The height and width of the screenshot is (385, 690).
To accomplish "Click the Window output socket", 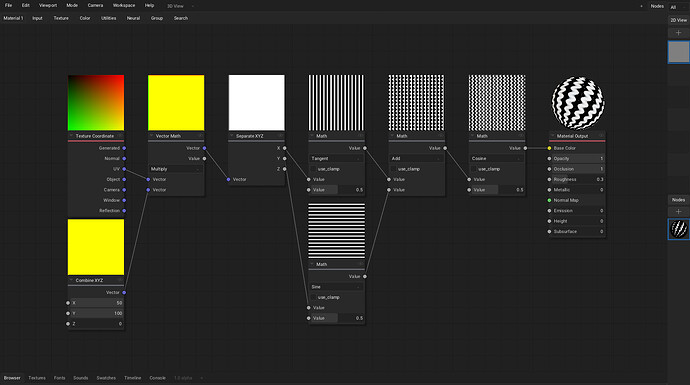I will [x=124, y=200].
